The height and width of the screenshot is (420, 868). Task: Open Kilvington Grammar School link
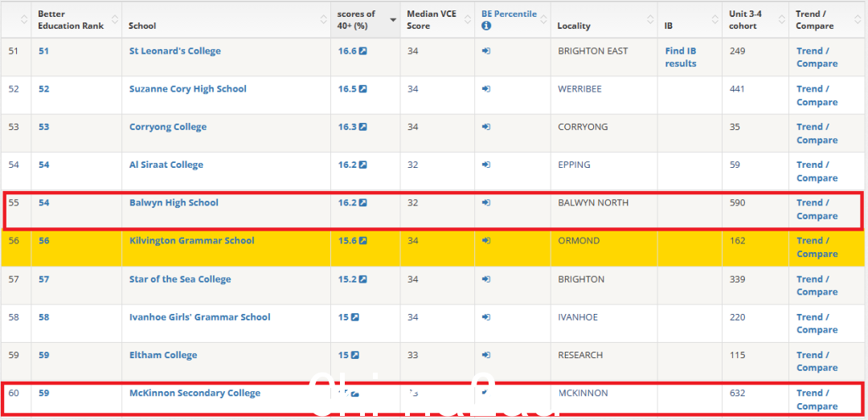point(191,241)
